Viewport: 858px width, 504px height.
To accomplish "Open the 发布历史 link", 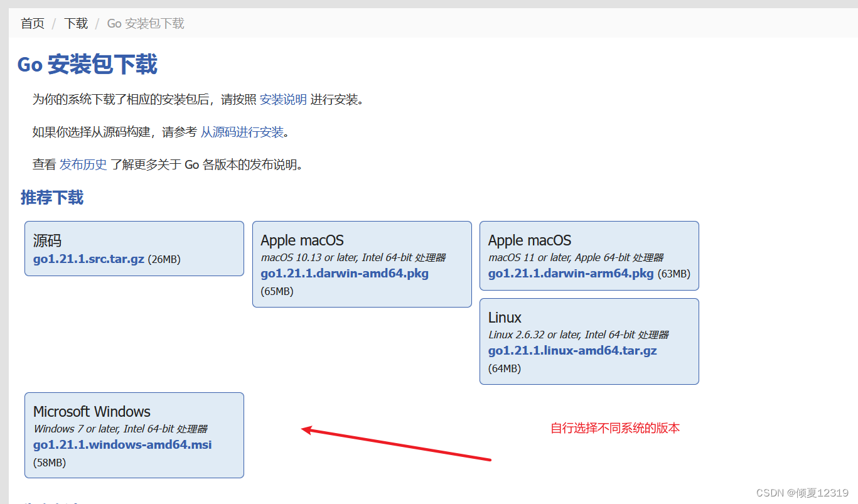I will 83,164.
